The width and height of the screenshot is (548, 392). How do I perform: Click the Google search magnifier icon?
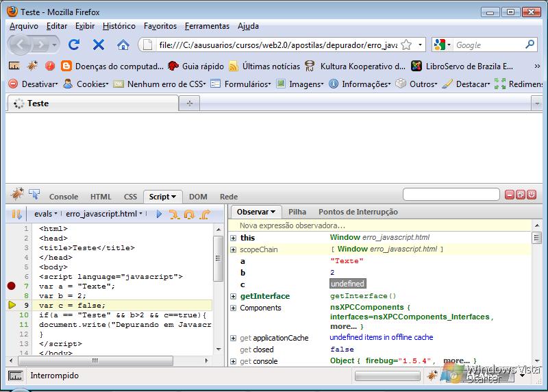click(530, 45)
